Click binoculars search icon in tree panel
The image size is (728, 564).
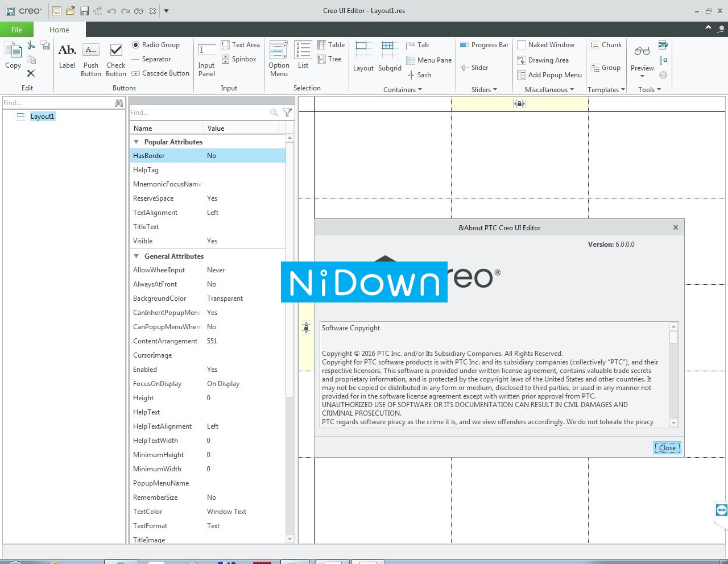tap(119, 103)
